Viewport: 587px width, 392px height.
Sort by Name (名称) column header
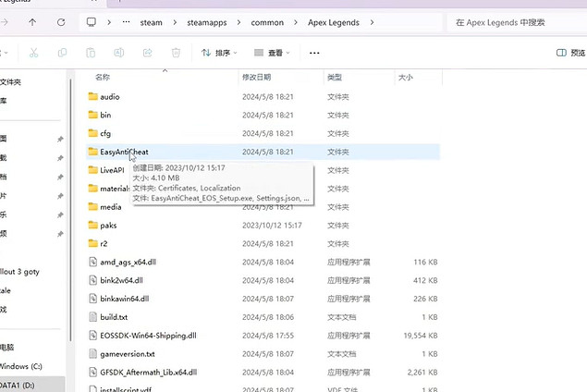(103, 77)
